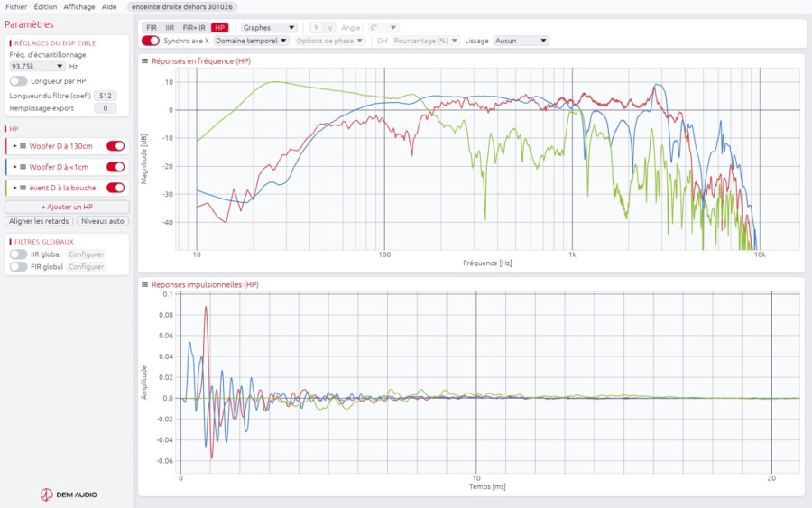Click Aligner les retards button
The height and width of the screenshot is (508, 812).
click(x=39, y=221)
